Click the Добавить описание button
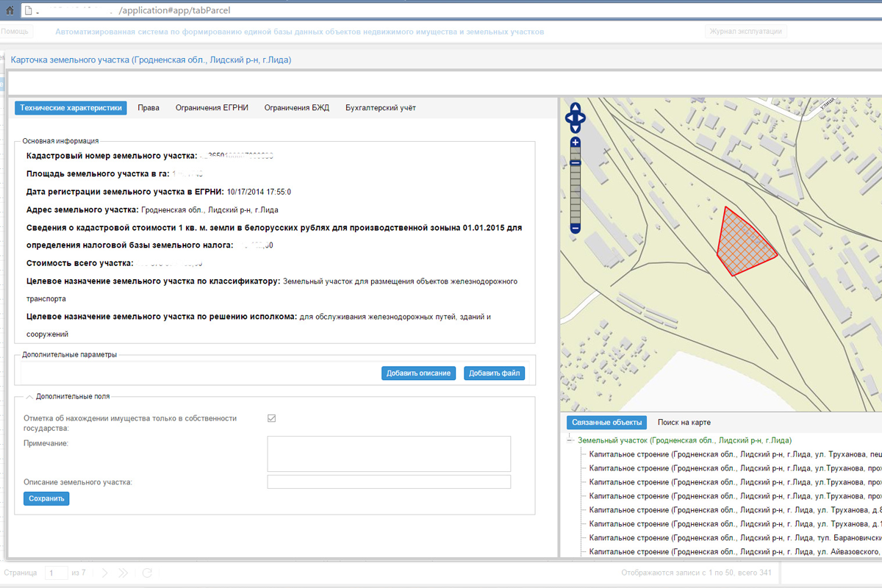882x588 pixels. pyautogui.click(x=418, y=373)
